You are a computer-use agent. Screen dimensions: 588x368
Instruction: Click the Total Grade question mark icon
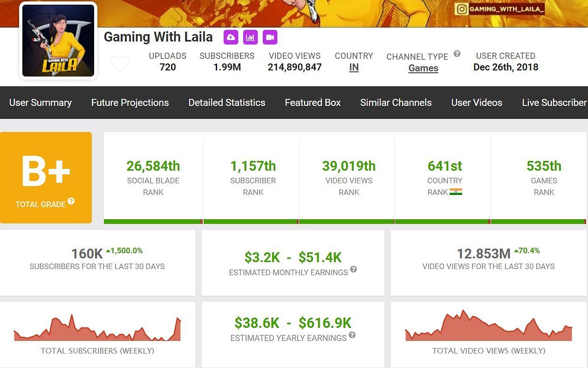point(71,201)
